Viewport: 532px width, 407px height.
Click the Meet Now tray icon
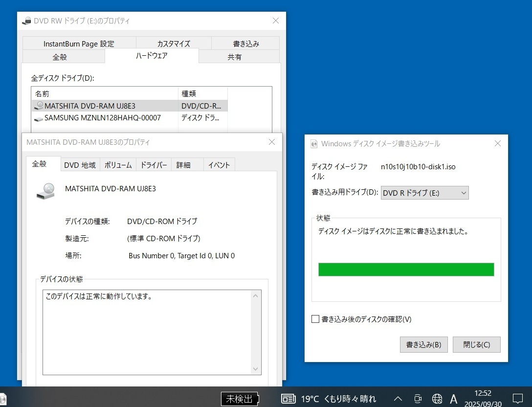pos(418,399)
